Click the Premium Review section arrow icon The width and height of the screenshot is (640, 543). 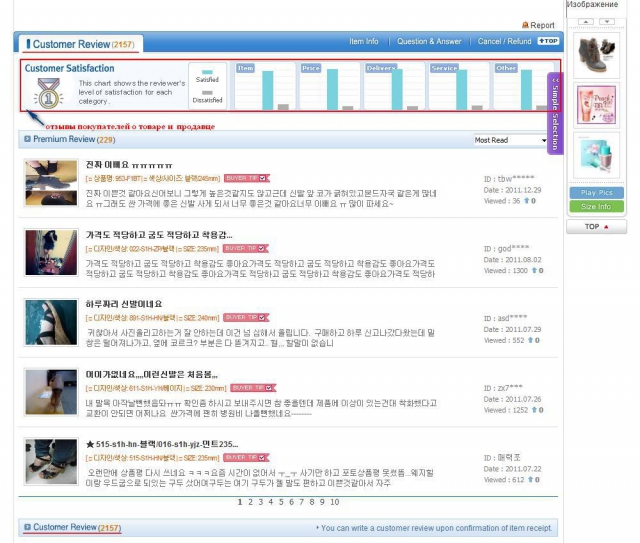tap(27, 139)
